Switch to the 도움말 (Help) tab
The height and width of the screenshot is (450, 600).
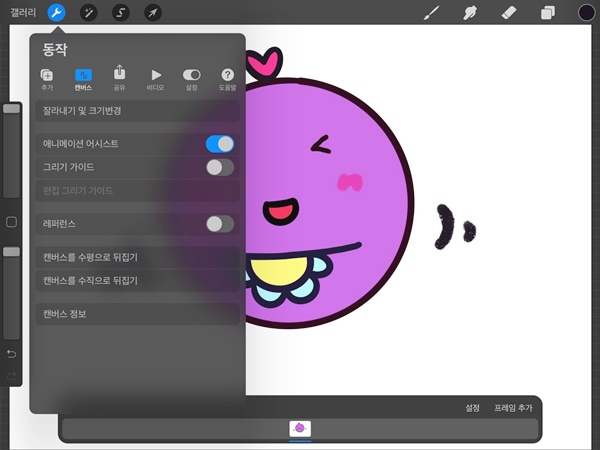227,80
